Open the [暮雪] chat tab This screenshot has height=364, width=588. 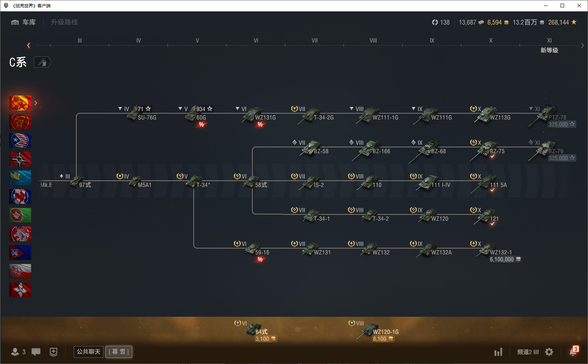point(119,352)
